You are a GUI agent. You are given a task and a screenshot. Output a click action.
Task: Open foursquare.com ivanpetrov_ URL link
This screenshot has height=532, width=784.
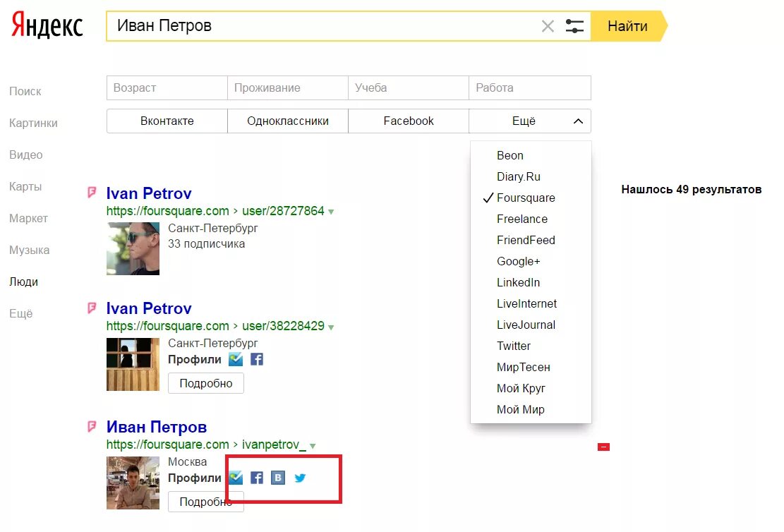click(206, 445)
